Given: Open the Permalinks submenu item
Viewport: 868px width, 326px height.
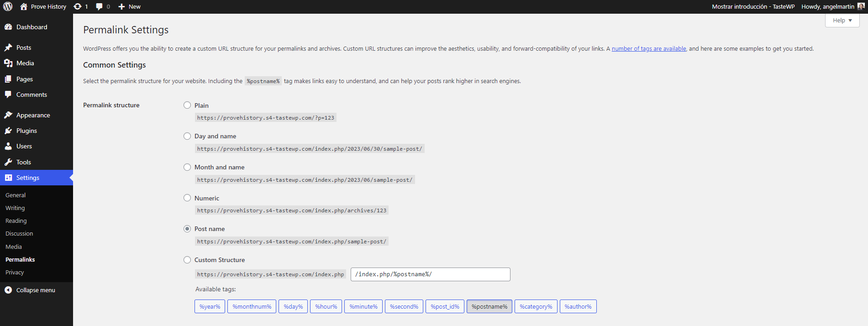Looking at the screenshot, I should pos(20,259).
